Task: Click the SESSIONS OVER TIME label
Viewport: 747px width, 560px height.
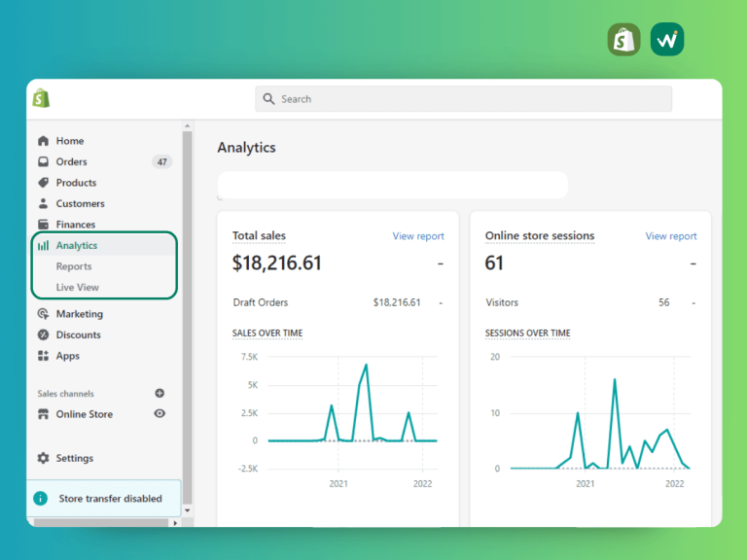Action: [x=527, y=332]
